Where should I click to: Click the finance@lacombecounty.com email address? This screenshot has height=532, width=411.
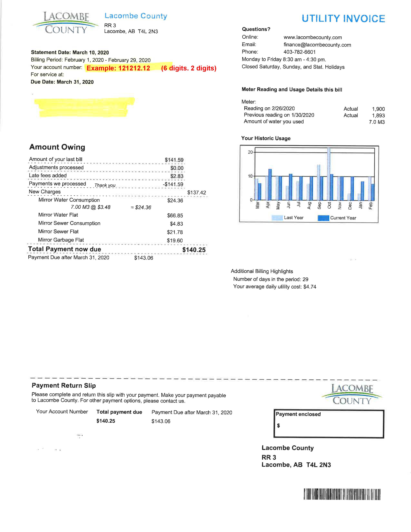click(x=317, y=45)
